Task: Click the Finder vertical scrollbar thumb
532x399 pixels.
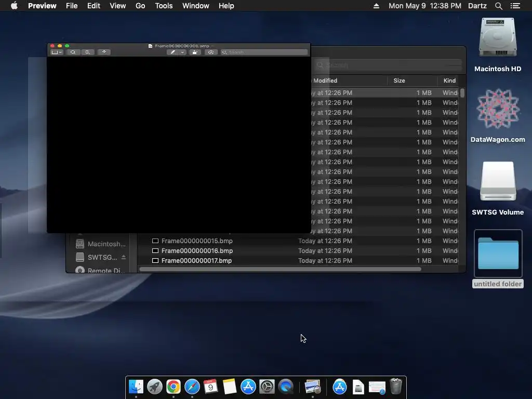Action: 462,92
